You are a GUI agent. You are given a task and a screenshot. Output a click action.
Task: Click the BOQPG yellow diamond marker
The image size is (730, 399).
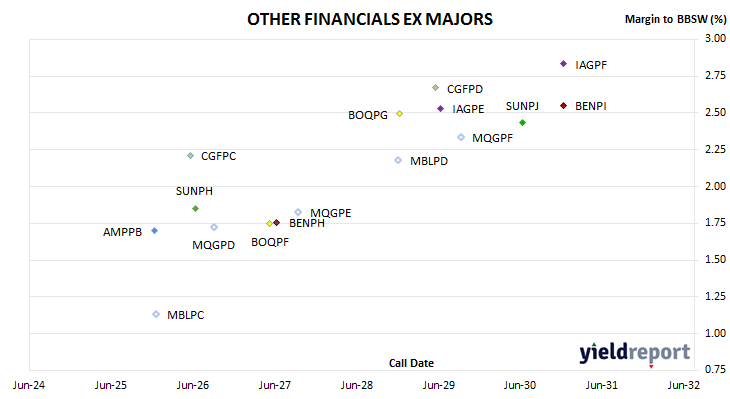pos(399,114)
